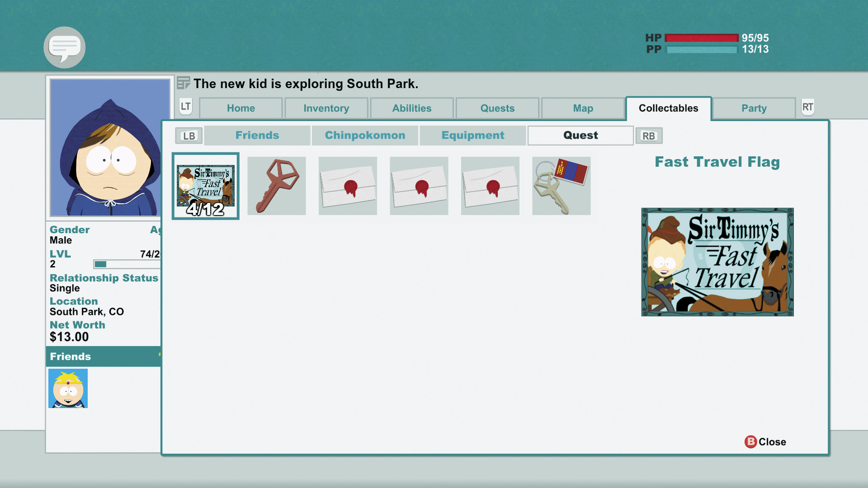Click the red HP health bar

pos(702,38)
